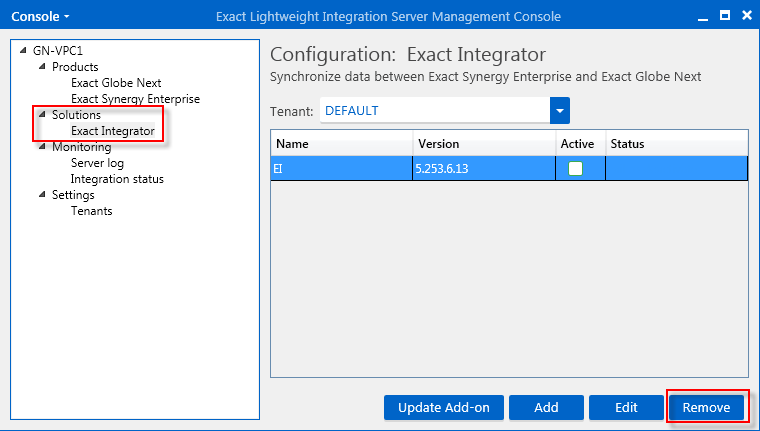The width and height of the screenshot is (760, 431).
Task: Select the Products tree label
Action: [x=75, y=67]
